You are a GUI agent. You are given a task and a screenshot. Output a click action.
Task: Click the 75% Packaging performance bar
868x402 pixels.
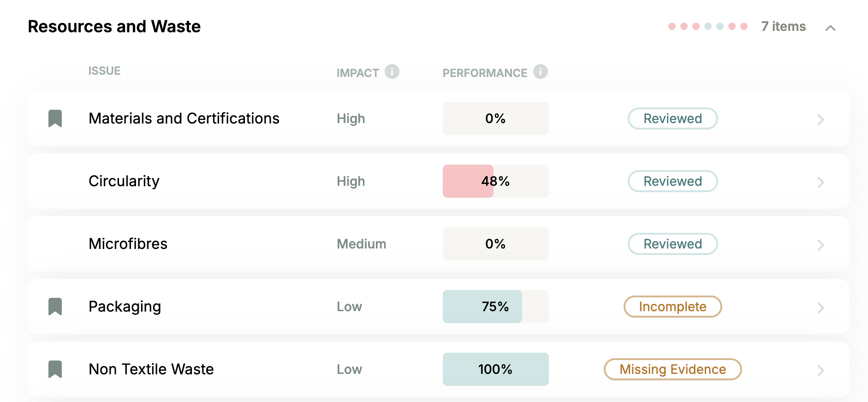[496, 307]
